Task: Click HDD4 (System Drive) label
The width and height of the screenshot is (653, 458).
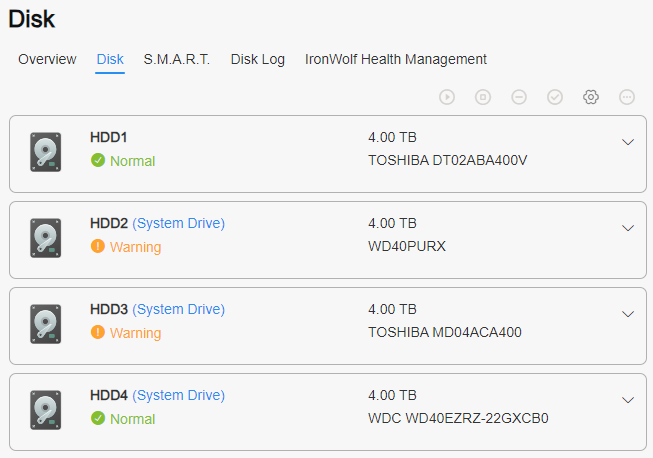Action: [179, 396]
